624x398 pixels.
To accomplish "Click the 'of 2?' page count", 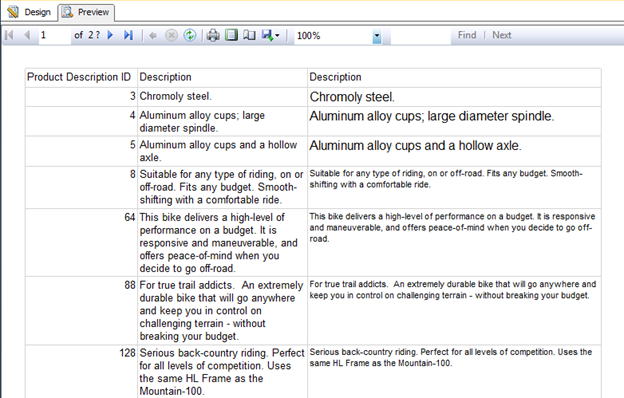I will (x=87, y=35).
